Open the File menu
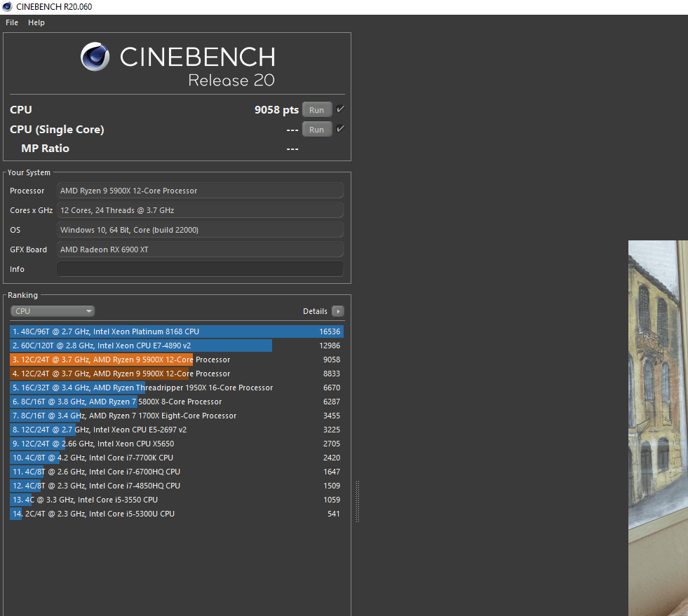 pyautogui.click(x=12, y=22)
